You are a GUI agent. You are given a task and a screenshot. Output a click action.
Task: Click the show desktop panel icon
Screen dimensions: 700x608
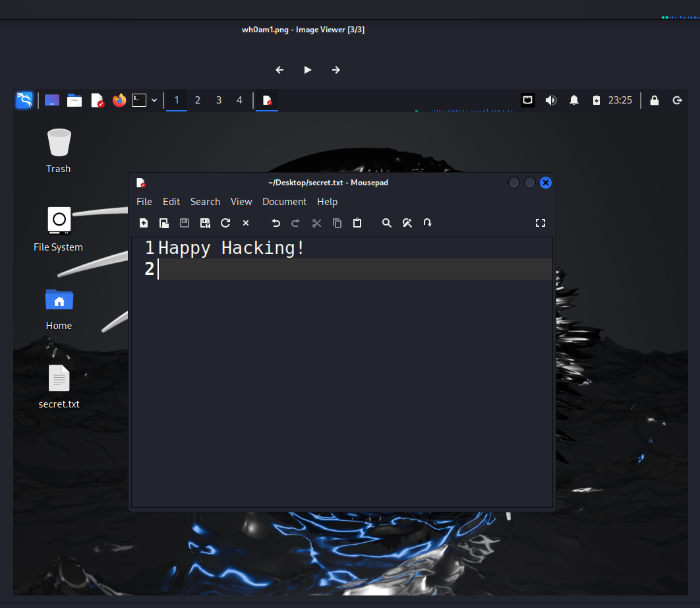52,100
